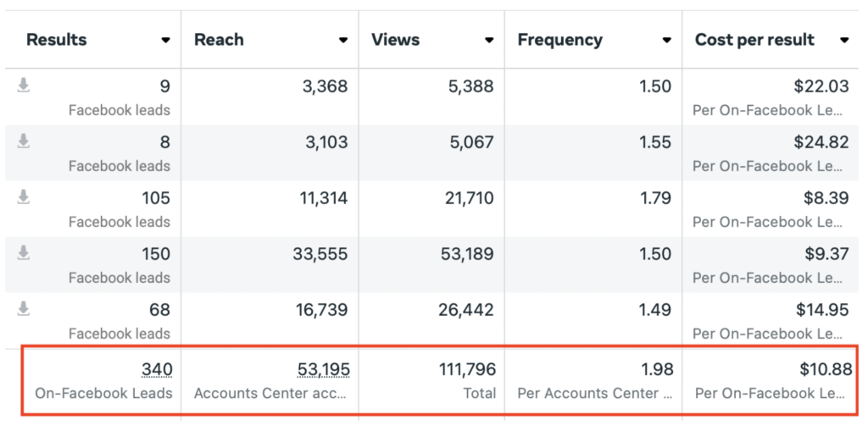Click download icon beside 105 Facebook leads
This screenshot has height=431, width=868.
click(24, 197)
